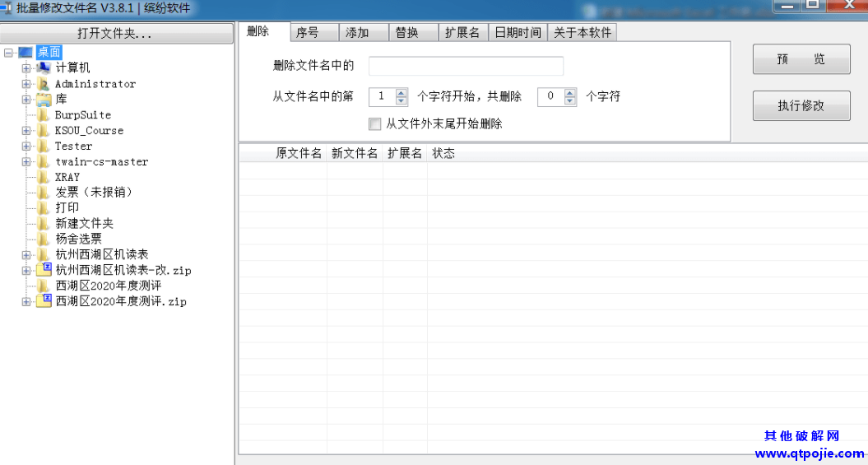Click the 西湖区2020年度测评 folder icon

43,286
